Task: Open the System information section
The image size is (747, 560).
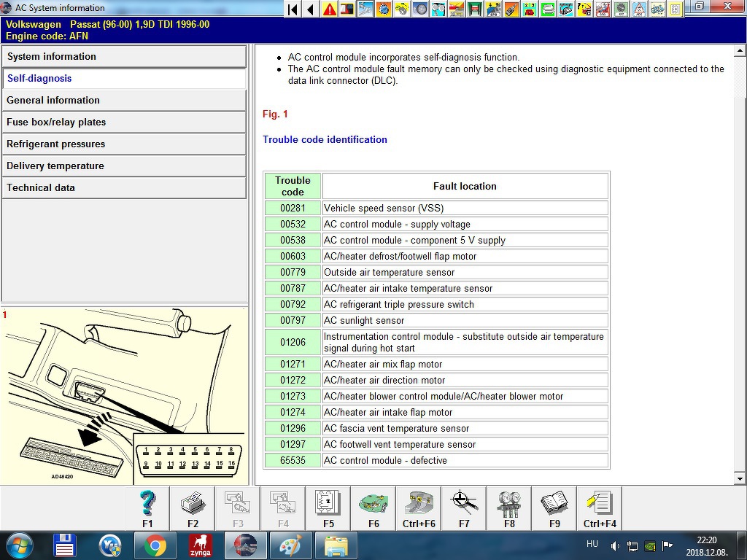Action: coord(124,56)
